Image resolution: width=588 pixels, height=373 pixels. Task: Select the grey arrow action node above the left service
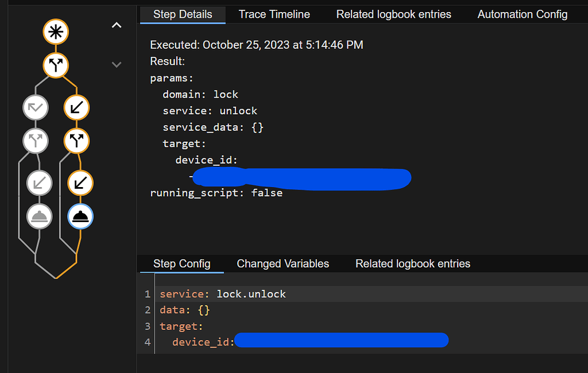click(36, 182)
